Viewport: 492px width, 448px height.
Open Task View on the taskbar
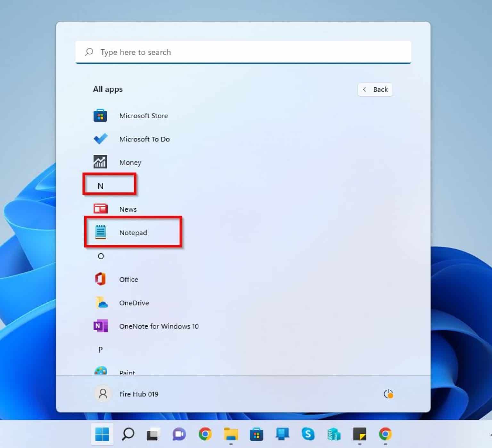click(x=153, y=435)
